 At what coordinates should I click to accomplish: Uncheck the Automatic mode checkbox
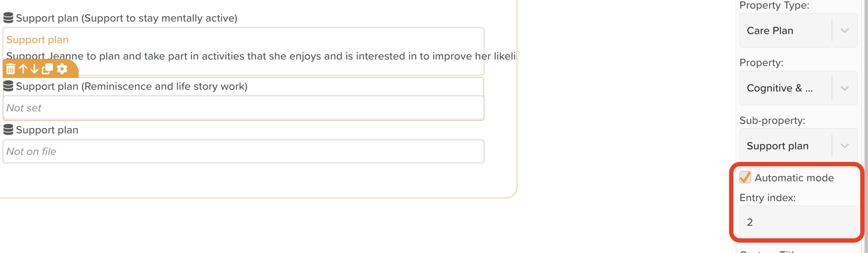[x=745, y=177]
